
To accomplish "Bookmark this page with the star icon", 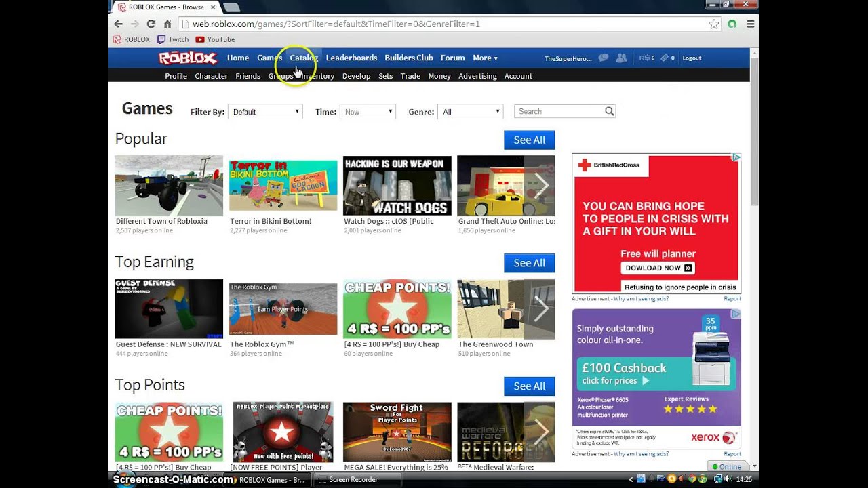I will (x=713, y=24).
